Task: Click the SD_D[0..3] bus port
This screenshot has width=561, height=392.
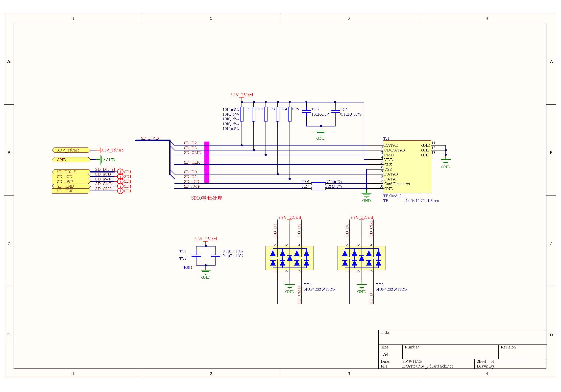Action: click(x=71, y=172)
